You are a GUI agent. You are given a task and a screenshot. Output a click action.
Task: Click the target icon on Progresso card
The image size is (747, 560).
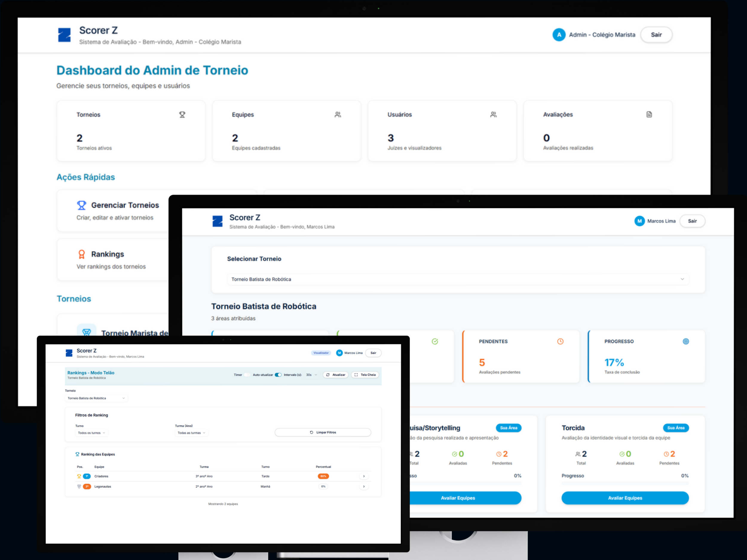[686, 341]
